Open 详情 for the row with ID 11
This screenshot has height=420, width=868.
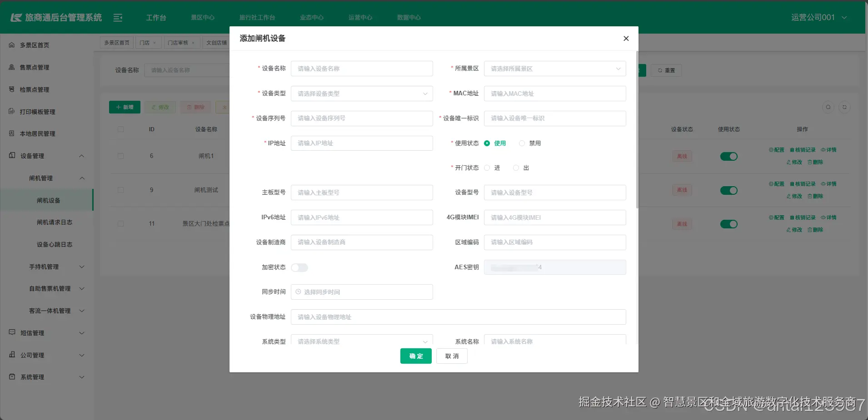[828, 217]
